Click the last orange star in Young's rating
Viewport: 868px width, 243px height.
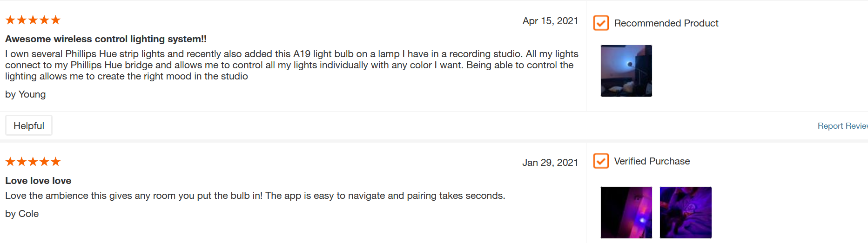56,20
